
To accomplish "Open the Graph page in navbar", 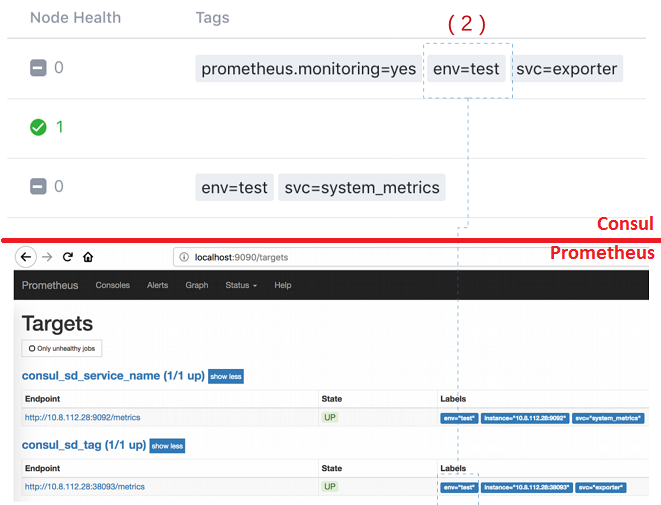I will coord(196,285).
